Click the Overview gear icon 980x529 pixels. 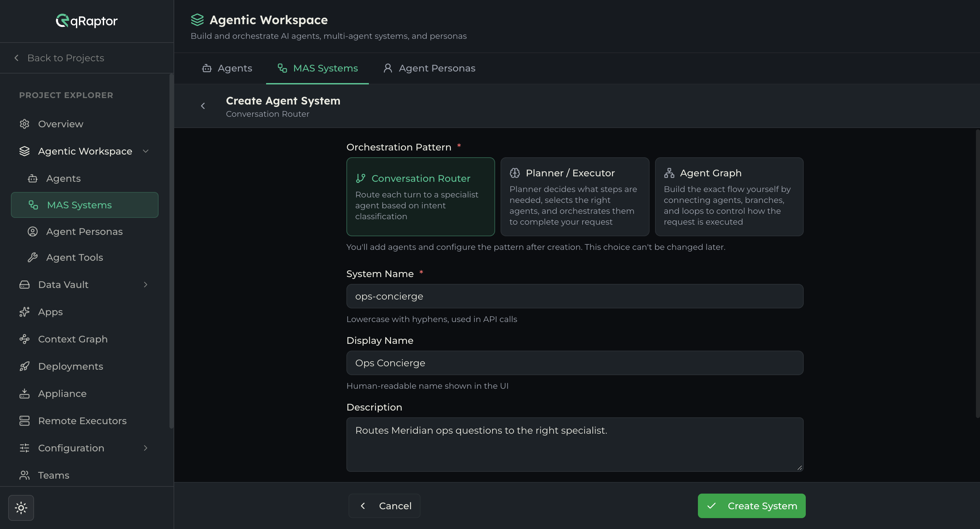[x=24, y=124]
